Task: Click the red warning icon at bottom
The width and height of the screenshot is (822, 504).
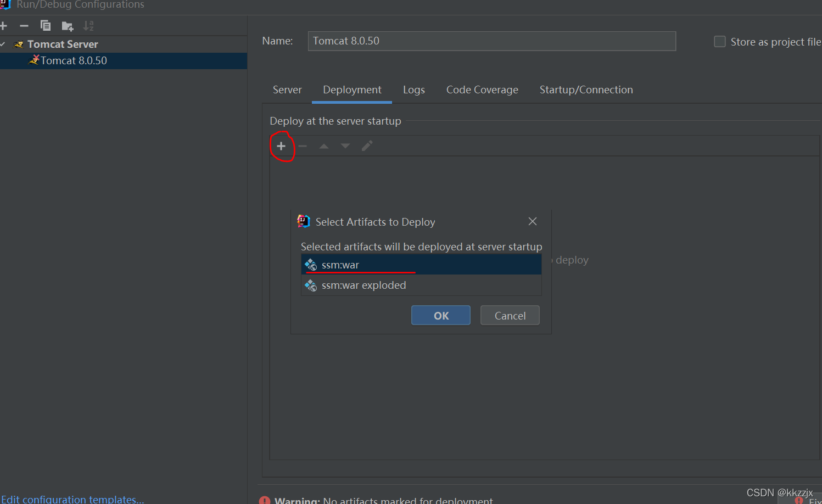Action: tap(265, 501)
